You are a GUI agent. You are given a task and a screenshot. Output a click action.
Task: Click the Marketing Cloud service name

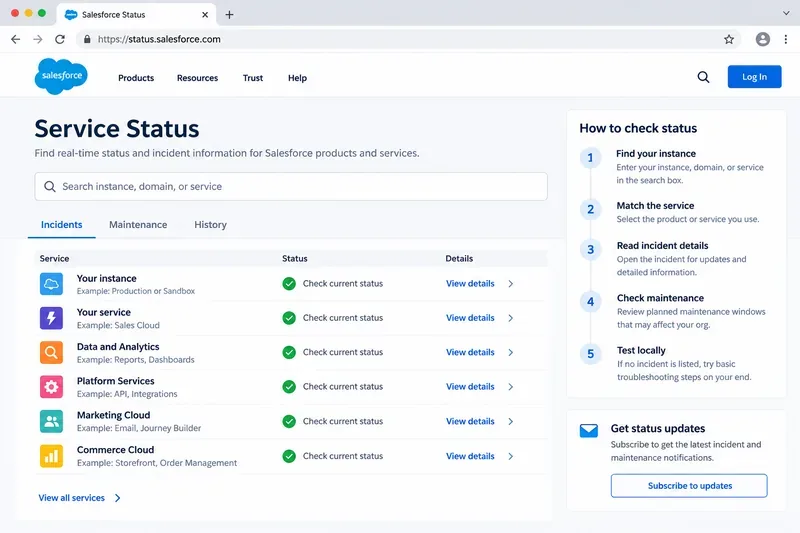[x=114, y=415]
